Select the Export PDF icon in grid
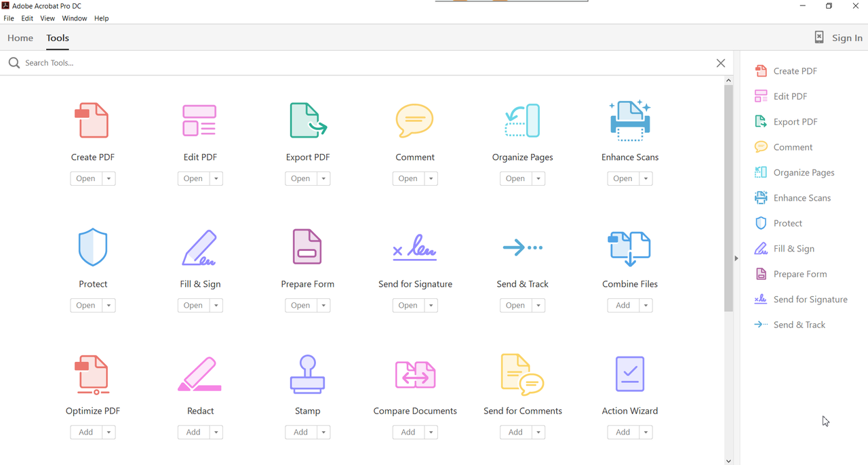 click(x=308, y=120)
